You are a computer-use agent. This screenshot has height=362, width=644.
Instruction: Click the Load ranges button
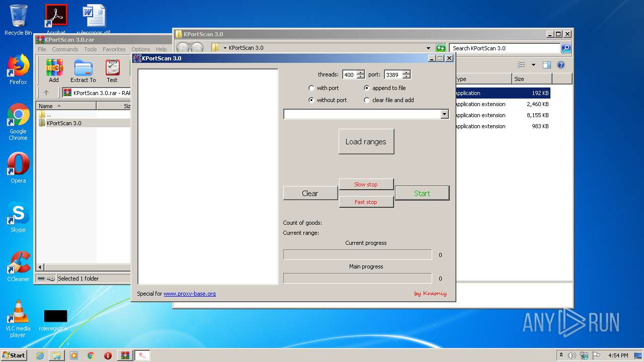pos(366,142)
